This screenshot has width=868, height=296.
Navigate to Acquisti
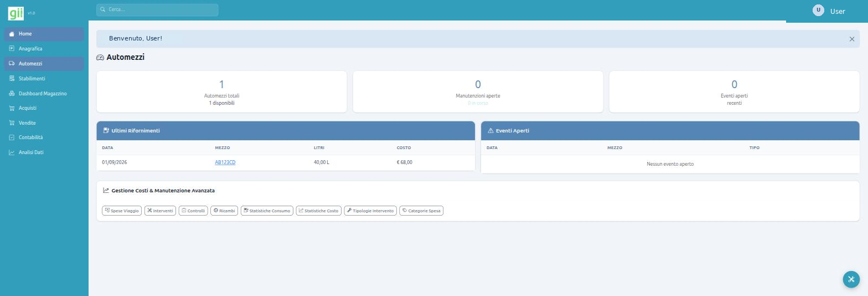(44, 108)
